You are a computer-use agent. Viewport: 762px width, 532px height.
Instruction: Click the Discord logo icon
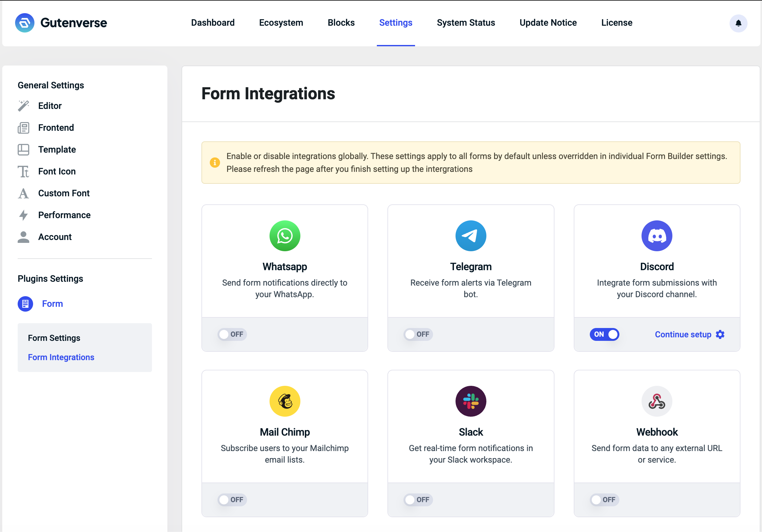coord(657,235)
